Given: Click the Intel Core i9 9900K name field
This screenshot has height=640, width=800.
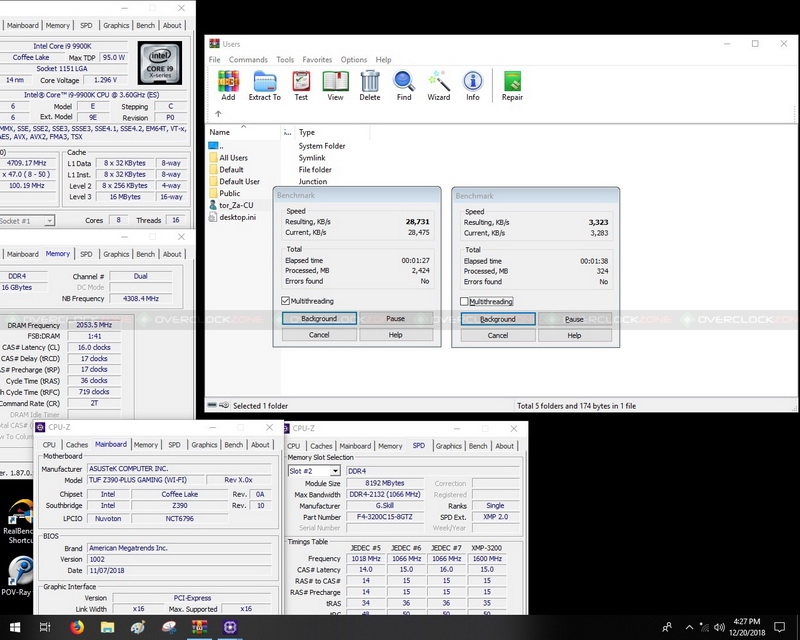Looking at the screenshot, I should [63, 46].
